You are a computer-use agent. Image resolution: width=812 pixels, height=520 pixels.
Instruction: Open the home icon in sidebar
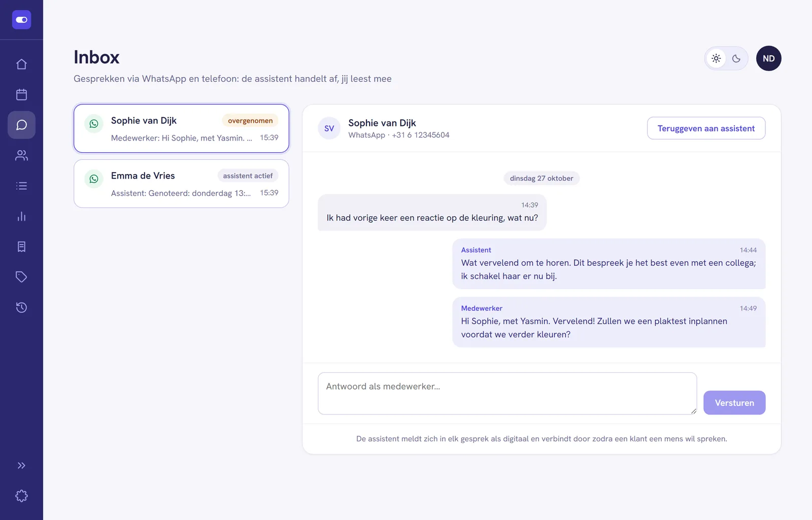click(21, 64)
